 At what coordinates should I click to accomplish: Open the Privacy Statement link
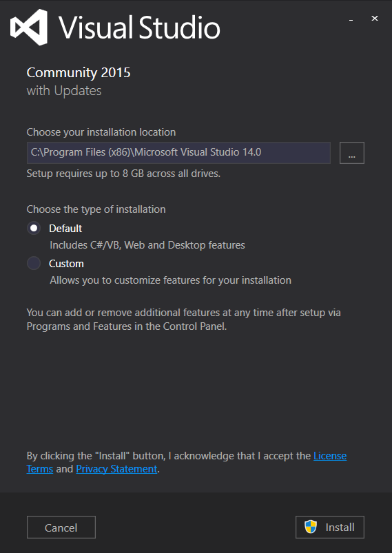116,469
